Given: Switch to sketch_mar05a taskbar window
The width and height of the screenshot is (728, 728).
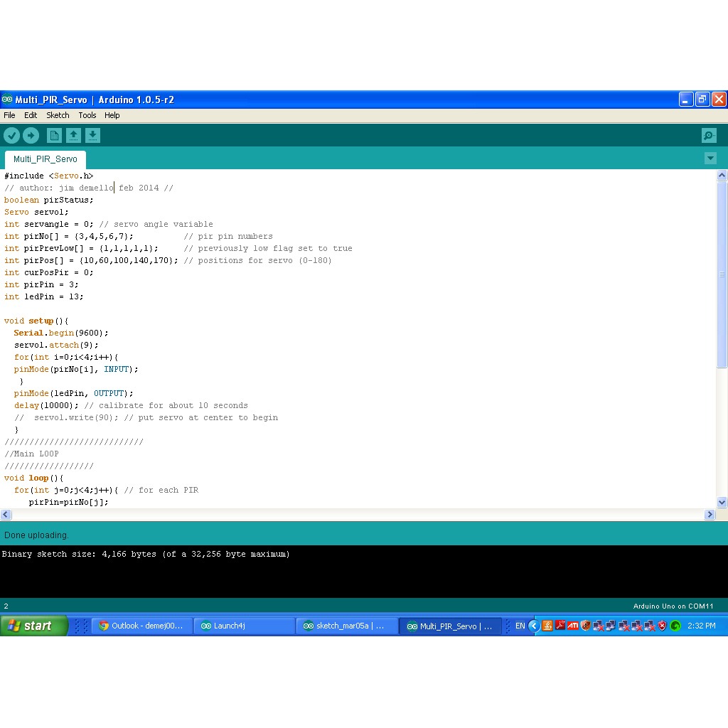Looking at the screenshot, I should click(347, 626).
